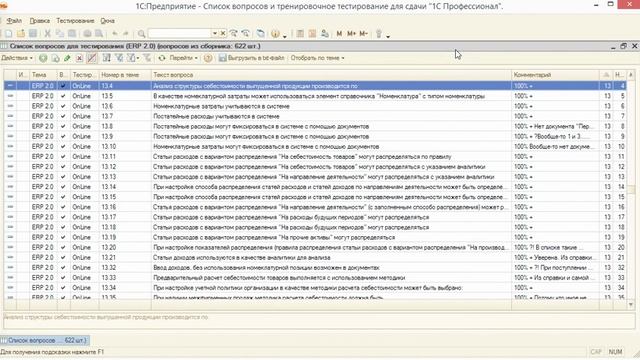Image resolution: width=640 pixels, height=360 pixels.
Task: Click the Find next icon
Action: coord(233,34)
